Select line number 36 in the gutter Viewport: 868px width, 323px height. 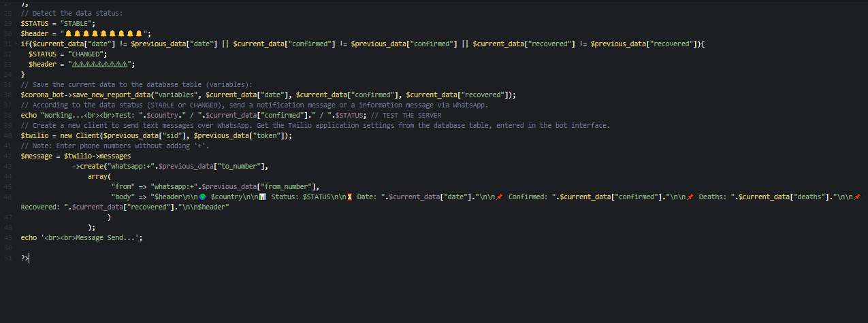[7, 95]
